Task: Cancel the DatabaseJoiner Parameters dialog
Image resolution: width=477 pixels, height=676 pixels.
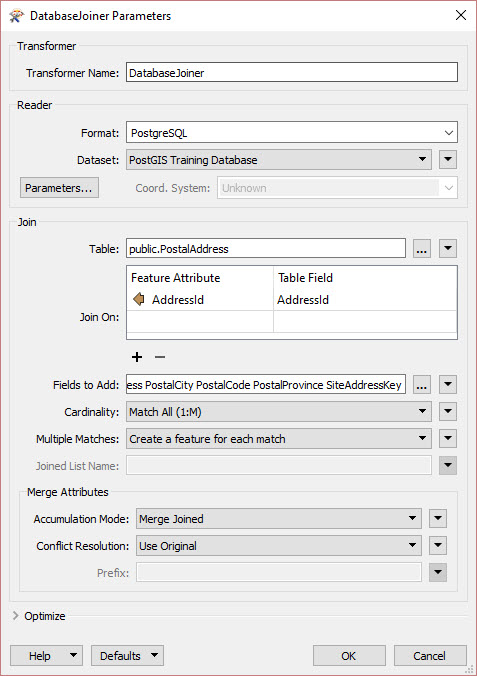Action: [430, 656]
